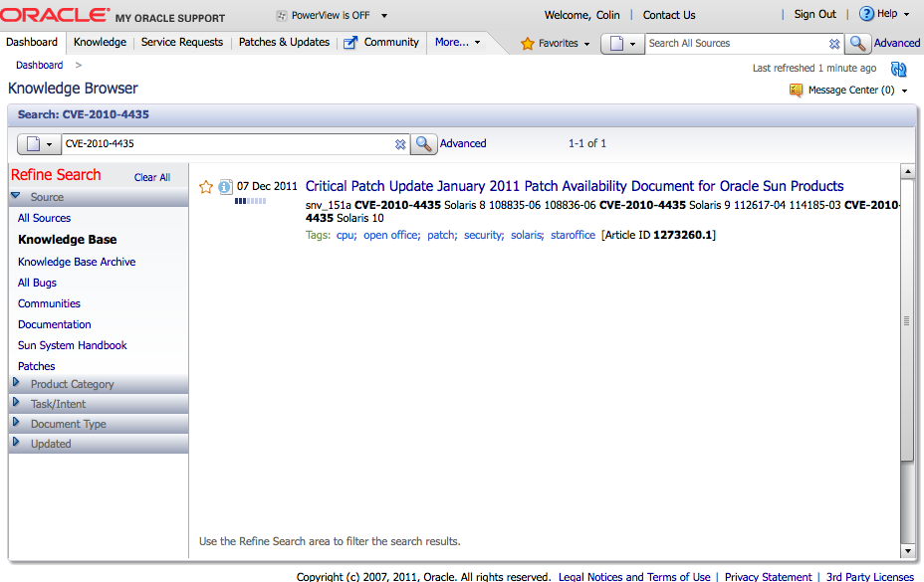The width and height of the screenshot is (924, 582).
Task: Click the relevance rating bar under the date
Action: [x=251, y=201]
